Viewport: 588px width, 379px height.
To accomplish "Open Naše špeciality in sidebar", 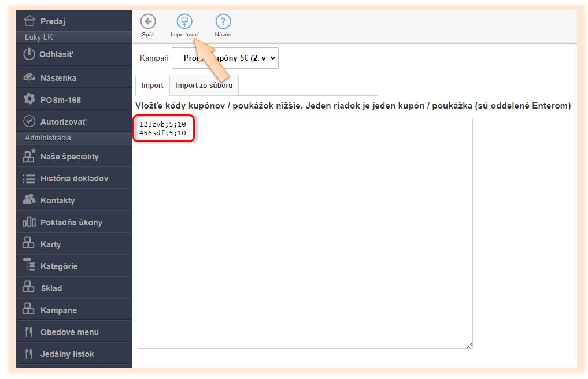I will 69,157.
